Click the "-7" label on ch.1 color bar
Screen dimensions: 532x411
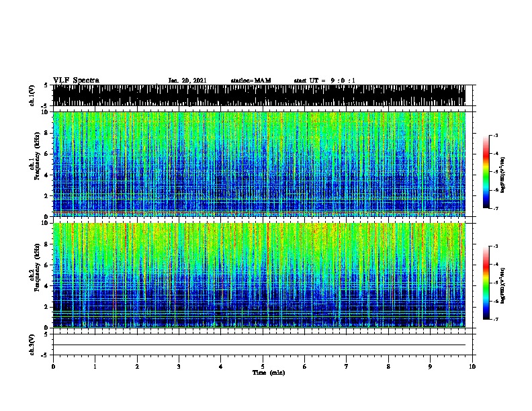(x=495, y=208)
